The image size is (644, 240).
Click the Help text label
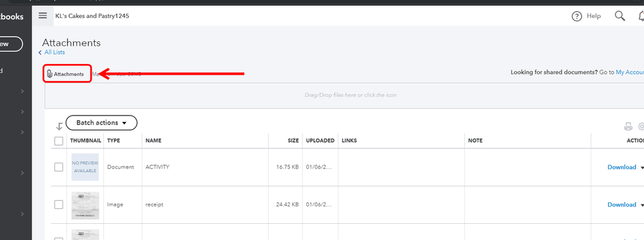594,16
